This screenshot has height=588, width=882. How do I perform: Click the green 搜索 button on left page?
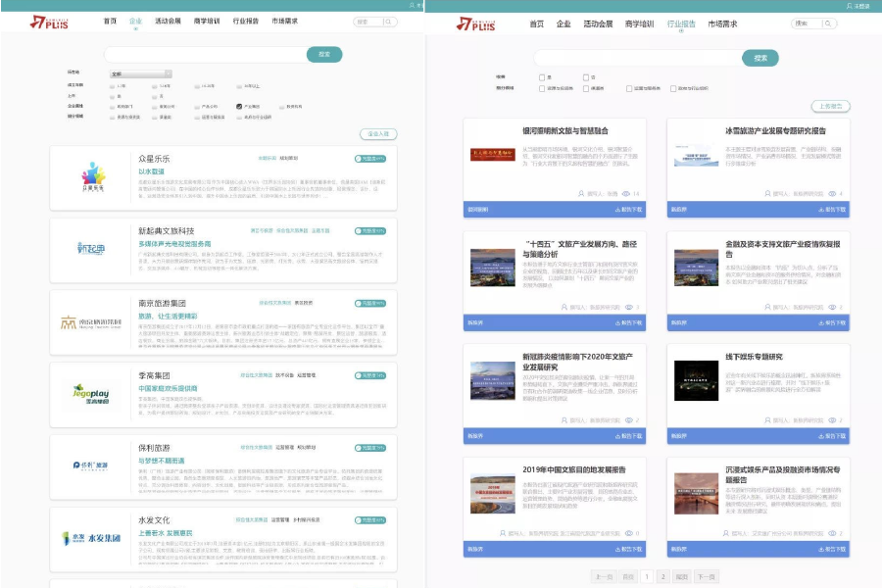pyautogui.click(x=324, y=54)
